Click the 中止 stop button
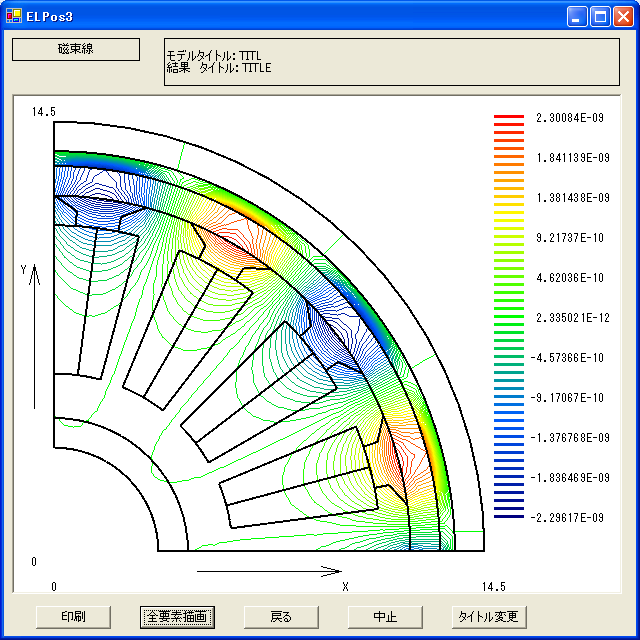The image size is (640, 640). [x=385, y=617]
